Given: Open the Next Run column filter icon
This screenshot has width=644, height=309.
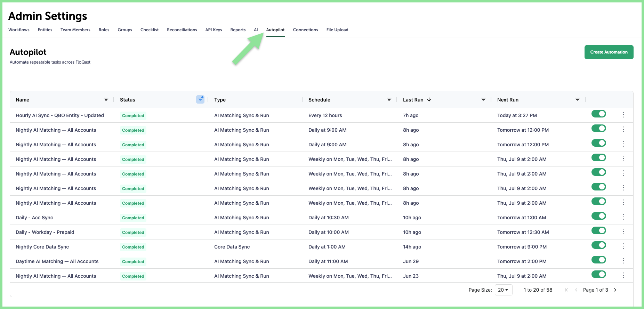Looking at the screenshot, I should click(x=578, y=99).
